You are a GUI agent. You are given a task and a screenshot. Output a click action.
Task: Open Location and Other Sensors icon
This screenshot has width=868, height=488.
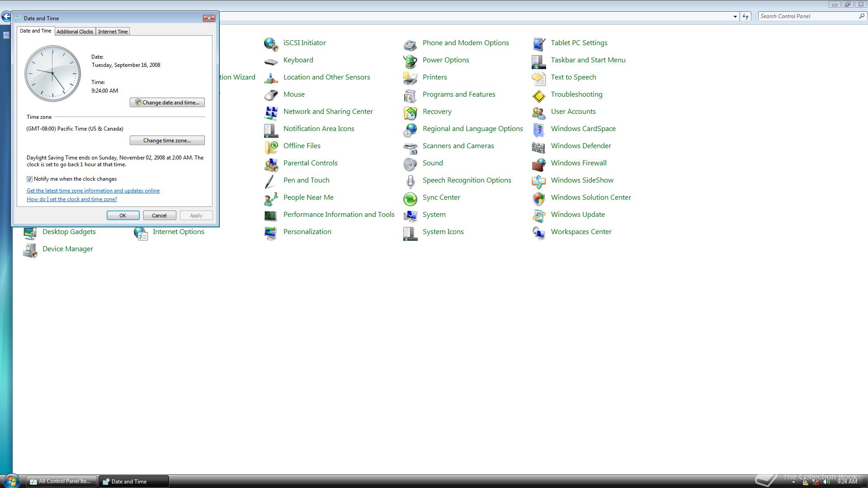(271, 78)
